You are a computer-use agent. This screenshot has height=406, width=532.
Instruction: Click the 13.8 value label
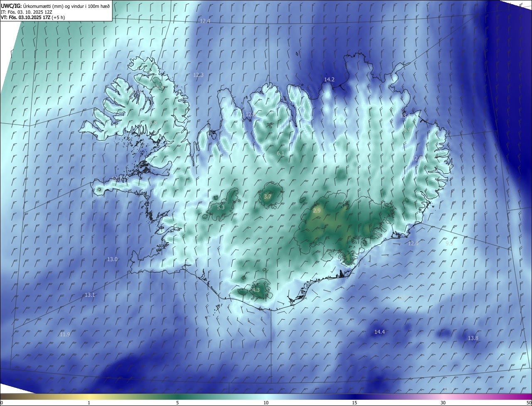tap(473, 338)
